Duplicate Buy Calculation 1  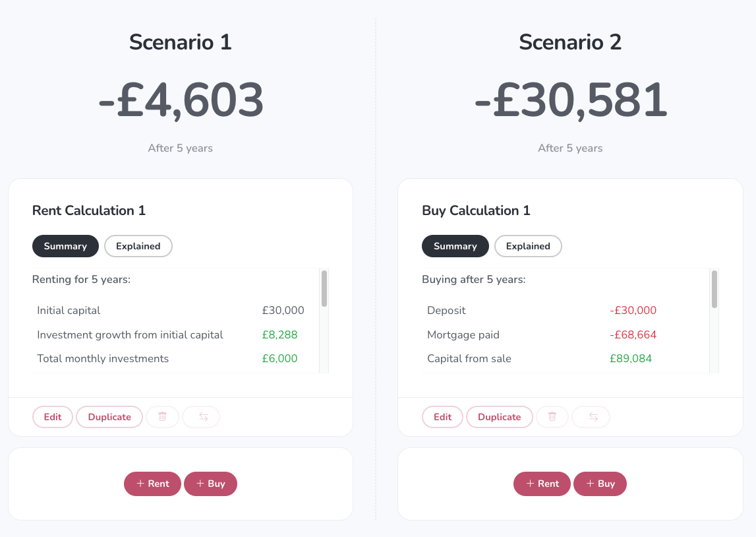[x=500, y=417]
